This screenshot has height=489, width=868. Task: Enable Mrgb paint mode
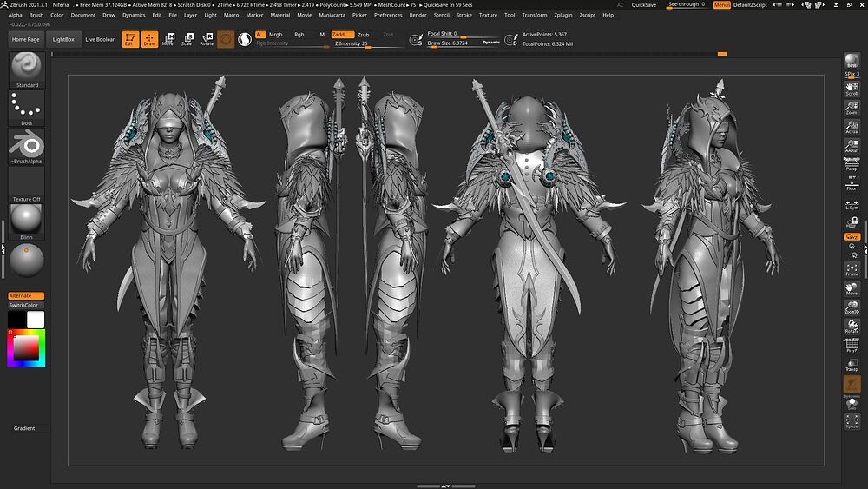[x=276, y=35]
